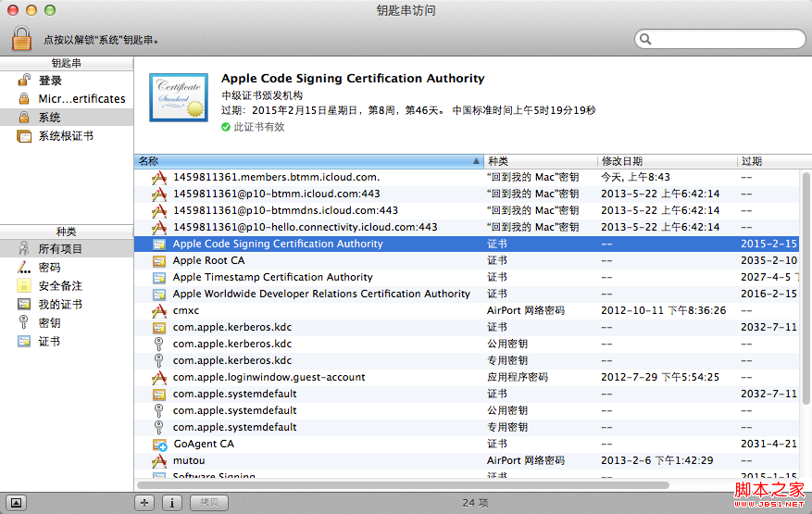Click icon of 1459811361.members.btmm.icloud.com. row
The height and width of the screenshot is (514, 812).
[x=159, y=178]
